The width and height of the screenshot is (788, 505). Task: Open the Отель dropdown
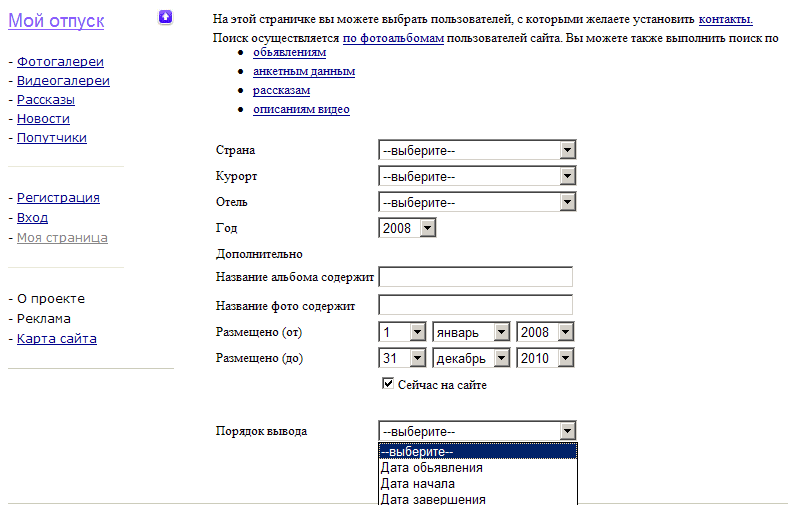(x=477, y=203)
